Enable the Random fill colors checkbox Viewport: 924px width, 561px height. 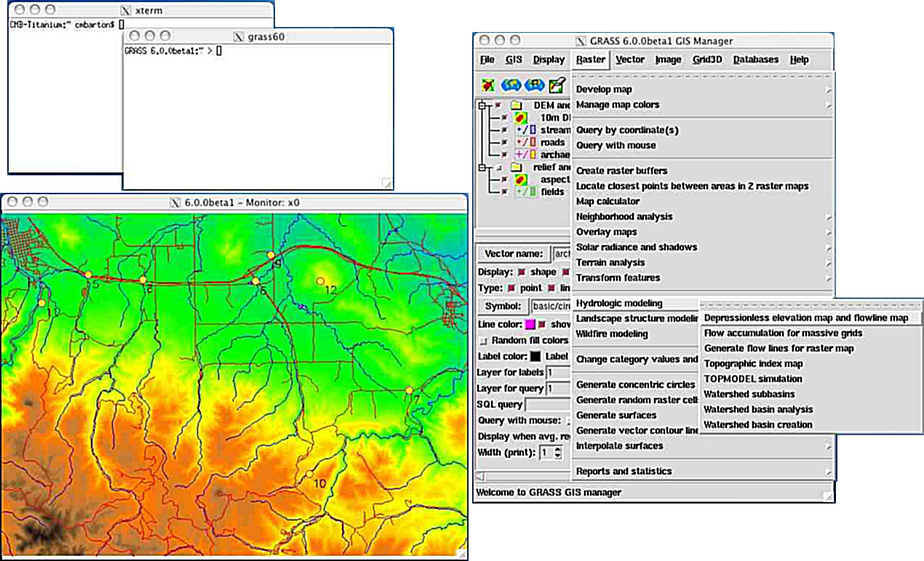pyautogui.click(x=483, y=341)
